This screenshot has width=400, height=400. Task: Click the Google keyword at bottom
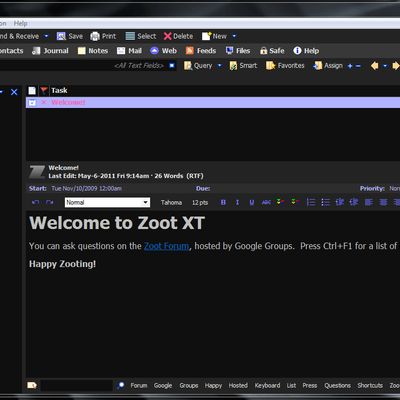[163, 385]
